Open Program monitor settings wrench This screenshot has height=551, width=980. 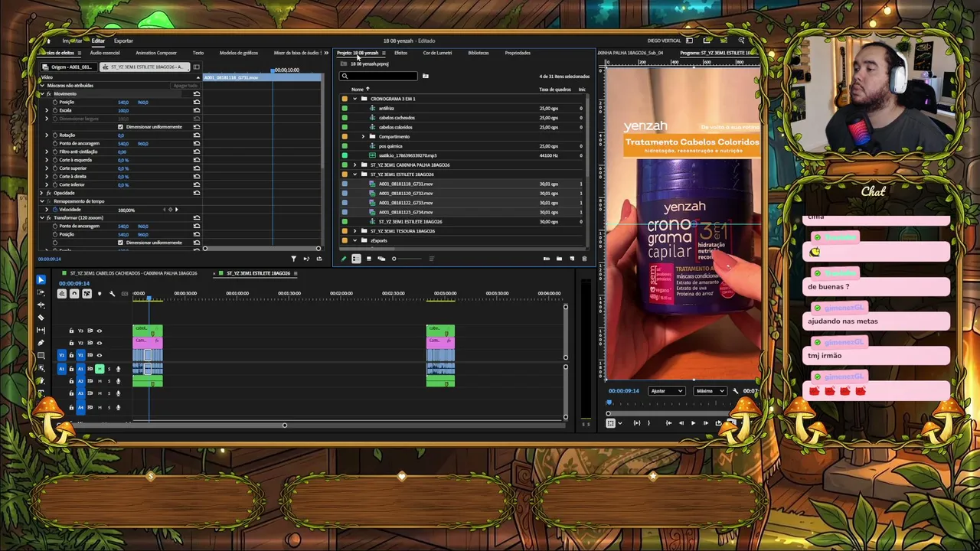[x=735, y=391]
